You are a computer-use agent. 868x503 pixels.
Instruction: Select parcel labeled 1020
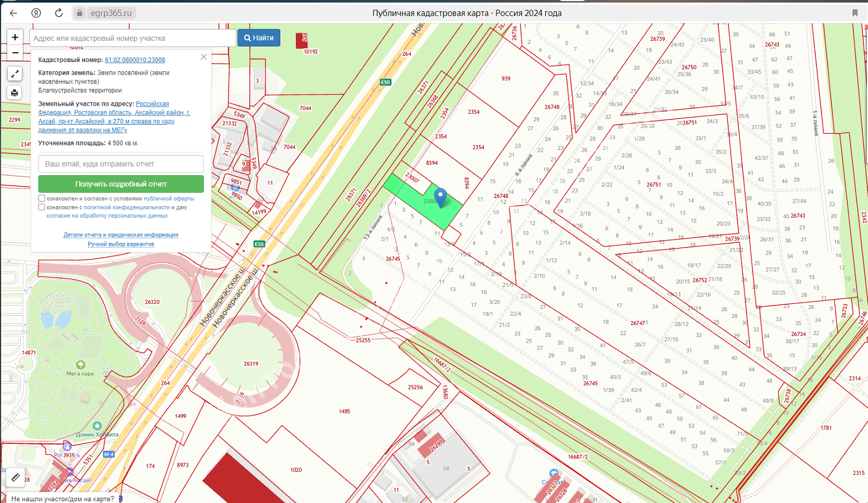(296, 470)
